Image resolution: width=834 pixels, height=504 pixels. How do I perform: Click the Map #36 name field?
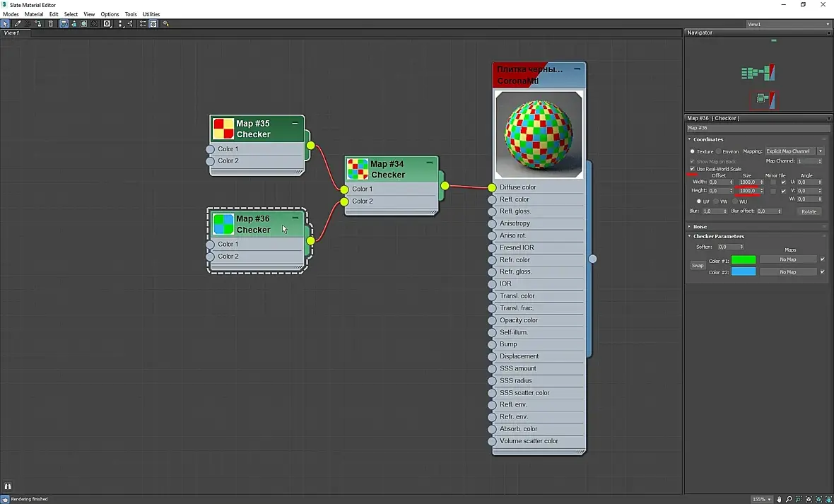(758, 128)
